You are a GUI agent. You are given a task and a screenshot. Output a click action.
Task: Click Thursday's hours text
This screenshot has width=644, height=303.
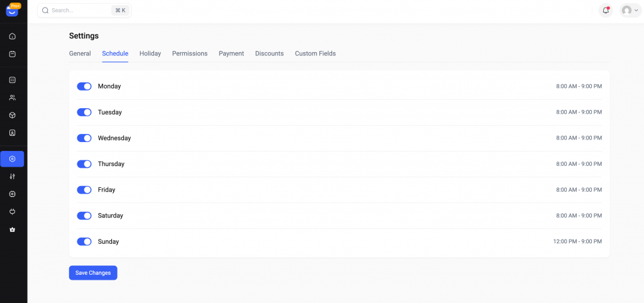click(579, 164)
